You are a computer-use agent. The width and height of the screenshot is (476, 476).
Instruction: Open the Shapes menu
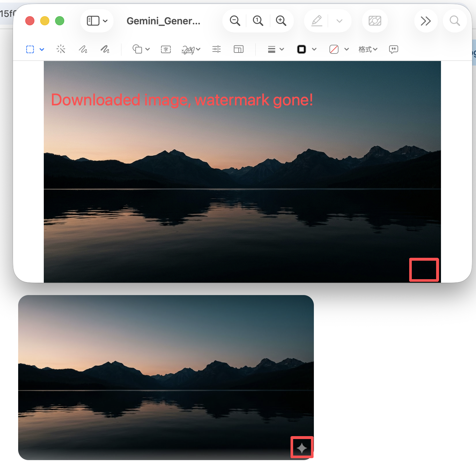[141, 49]
